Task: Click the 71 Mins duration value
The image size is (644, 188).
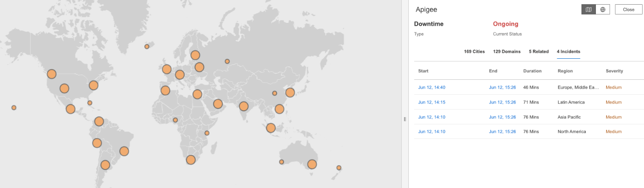Action: (531, 102)
